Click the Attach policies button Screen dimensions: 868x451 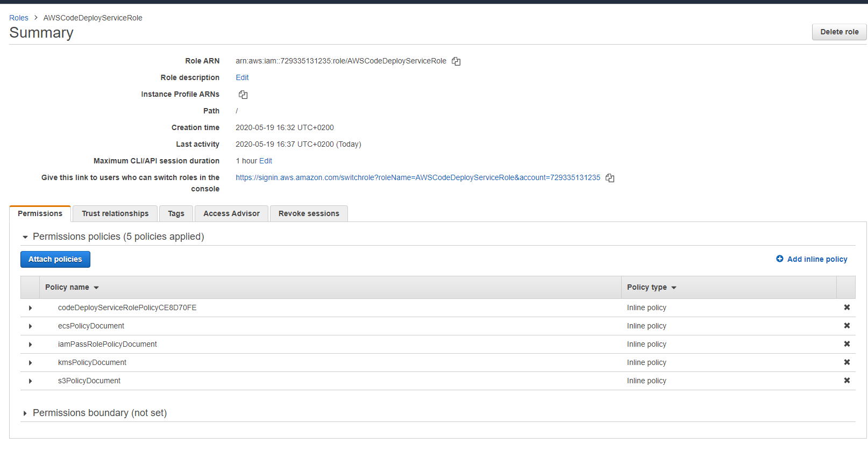pos(55,259)
